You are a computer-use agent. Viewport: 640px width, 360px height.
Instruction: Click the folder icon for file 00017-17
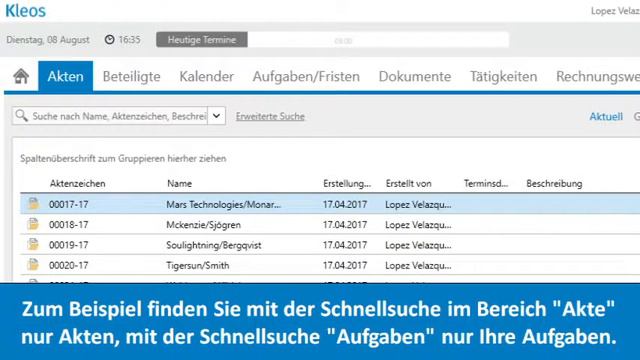tap(33, 204)
